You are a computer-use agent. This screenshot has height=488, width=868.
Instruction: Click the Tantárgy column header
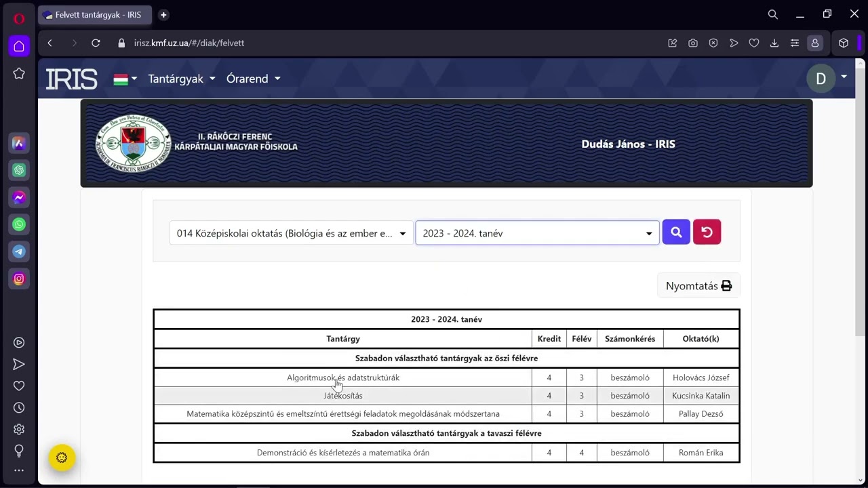343,339
